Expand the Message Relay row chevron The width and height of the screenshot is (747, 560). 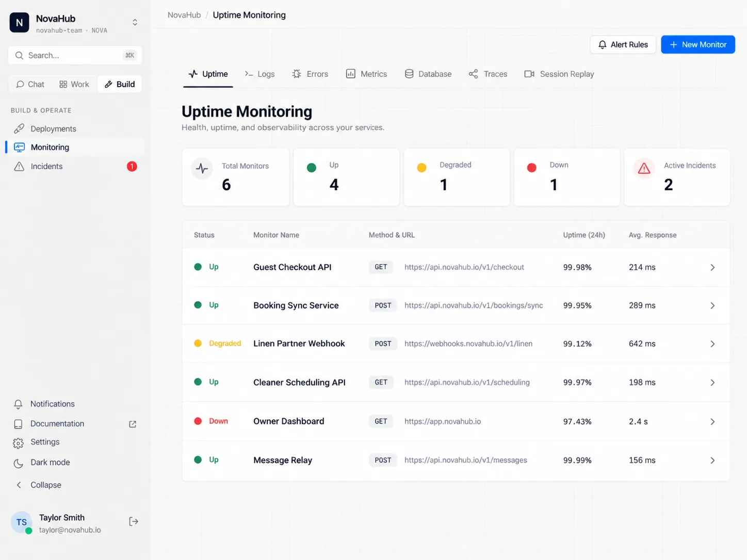click(x=712, y=460)
